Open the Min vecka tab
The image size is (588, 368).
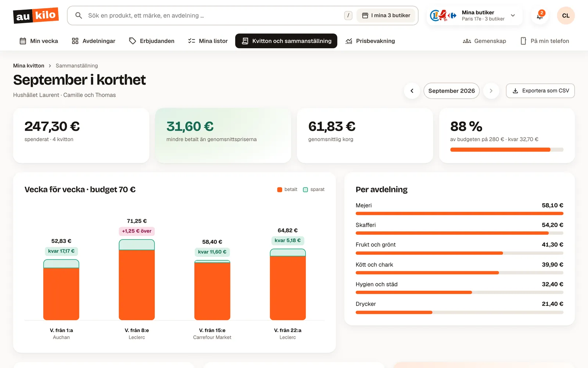pyautogui.click(x=39, y=41)
